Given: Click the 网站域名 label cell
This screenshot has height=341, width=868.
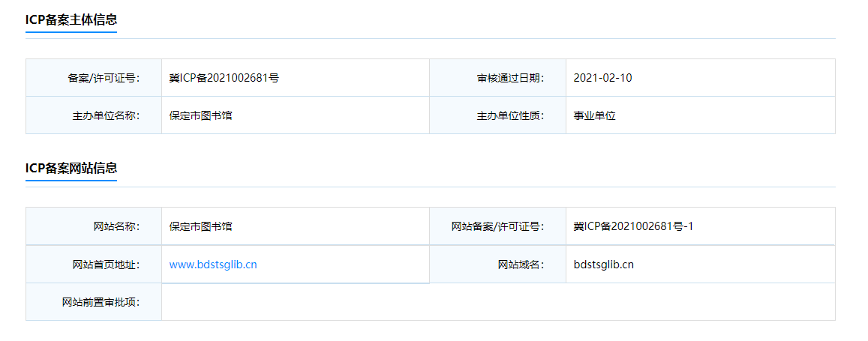Looking at the screenshot, I should click(497, 264).
